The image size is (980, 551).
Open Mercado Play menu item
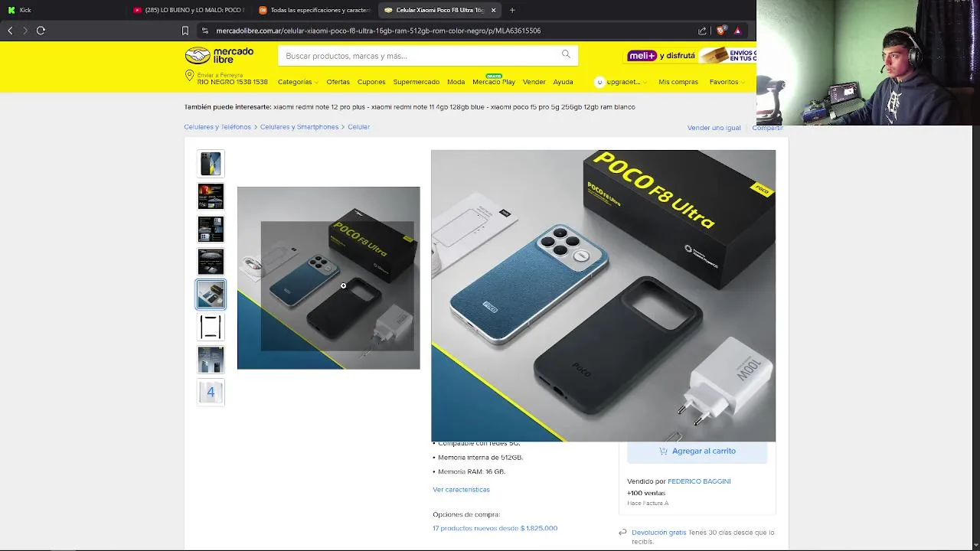click(x=494, y=81)
